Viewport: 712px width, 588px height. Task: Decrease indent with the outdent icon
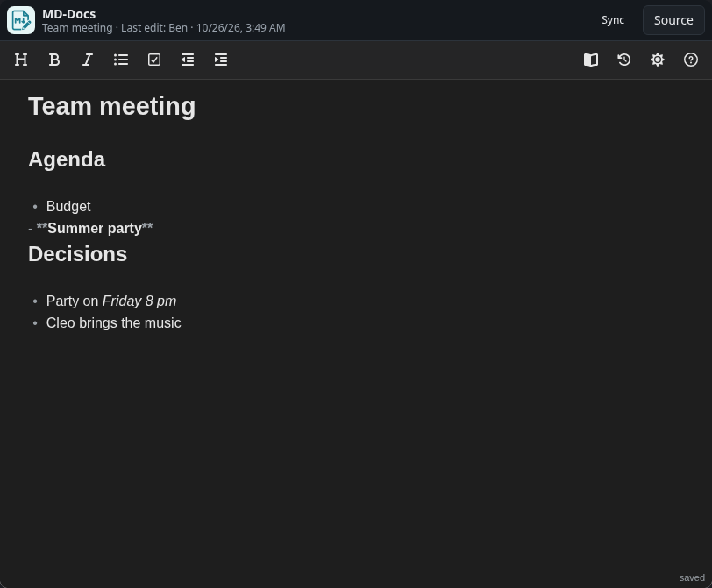(x=188, y=60)
